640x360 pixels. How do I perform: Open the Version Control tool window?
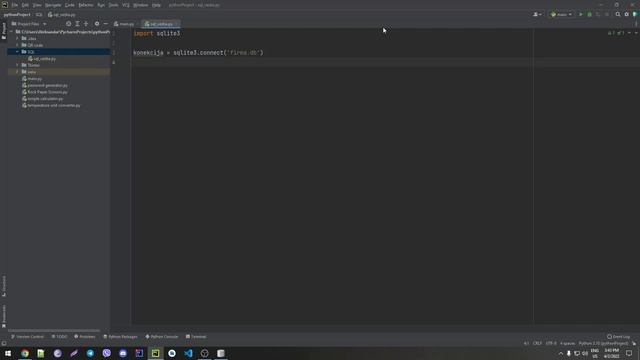pos(27,337)
